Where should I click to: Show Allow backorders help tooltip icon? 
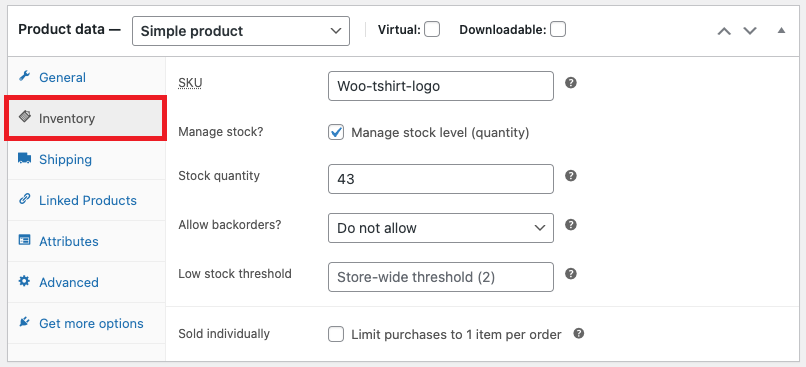571,225
